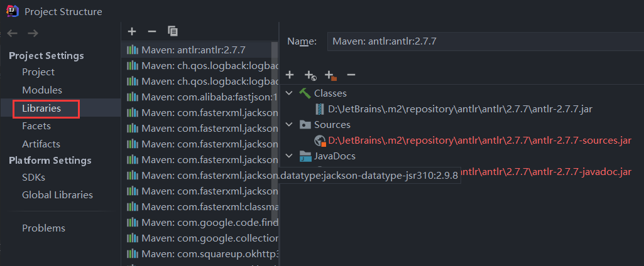Screen dimensions: 644x266
Task: Select the jackson-datatype-jsr310:2.9.8 library row
Action: pos(200,176)
